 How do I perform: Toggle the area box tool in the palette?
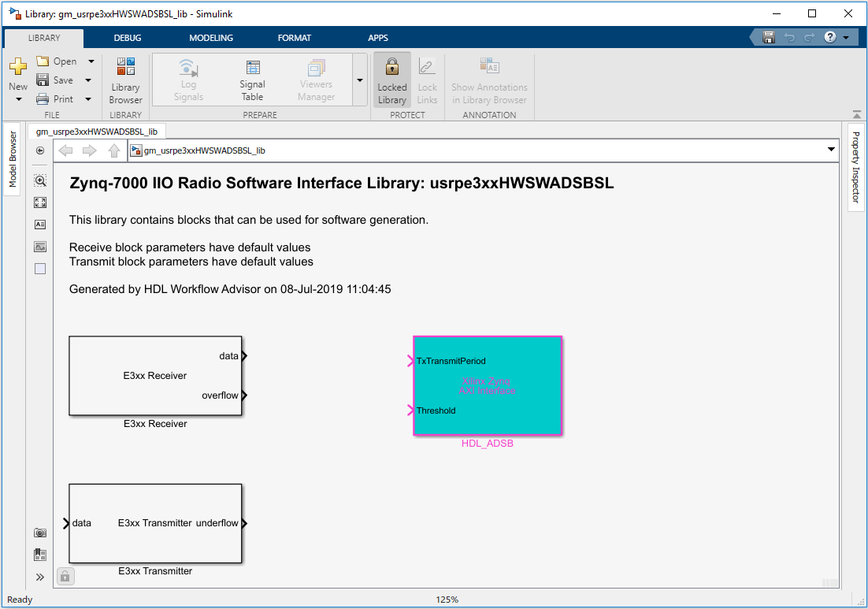click(x=40, y=269)
